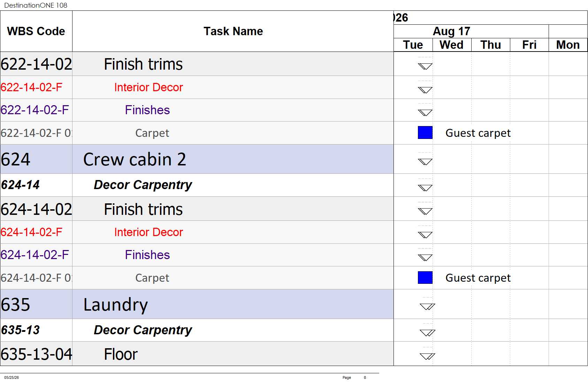Click the 624-14 Decor Carpentry summary marker

click(425, 188)
